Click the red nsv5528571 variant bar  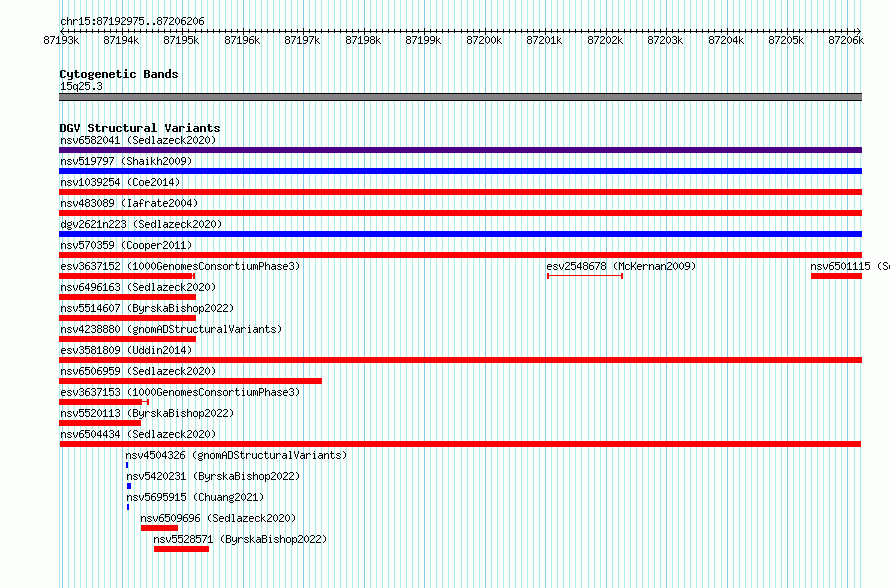pos(182,549)
